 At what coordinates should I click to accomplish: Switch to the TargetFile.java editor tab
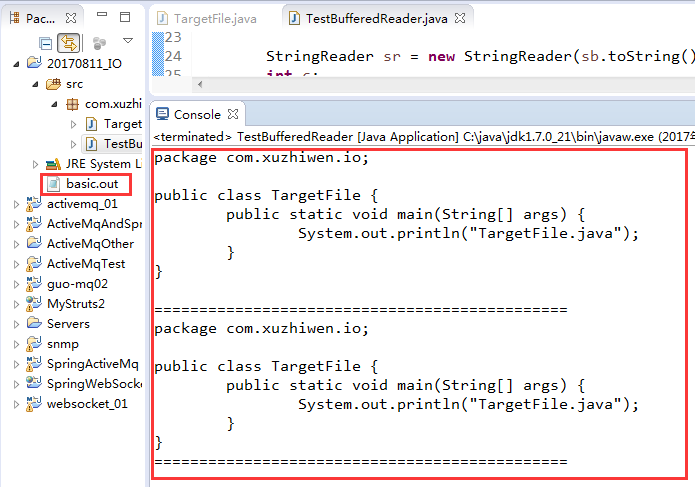(x=207, y=19)
